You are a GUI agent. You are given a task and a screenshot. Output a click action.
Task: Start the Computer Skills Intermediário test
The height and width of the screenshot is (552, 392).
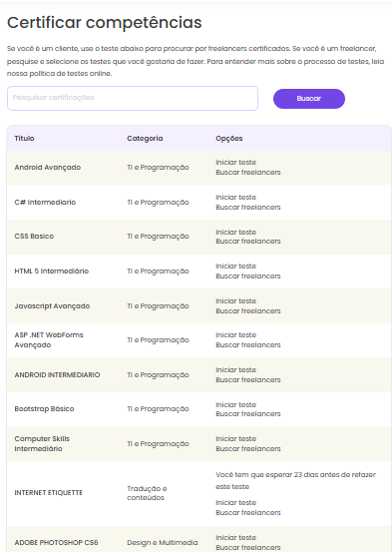235,438
